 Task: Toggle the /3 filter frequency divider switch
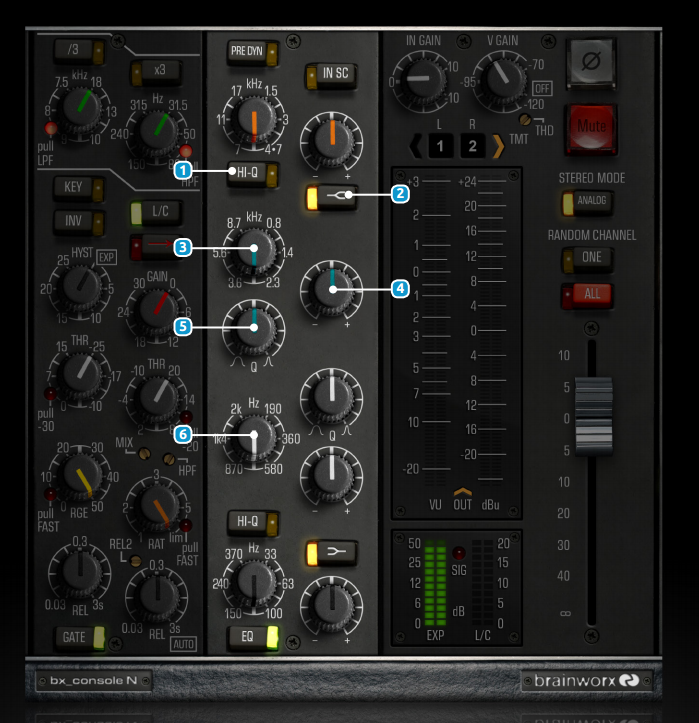79,51
